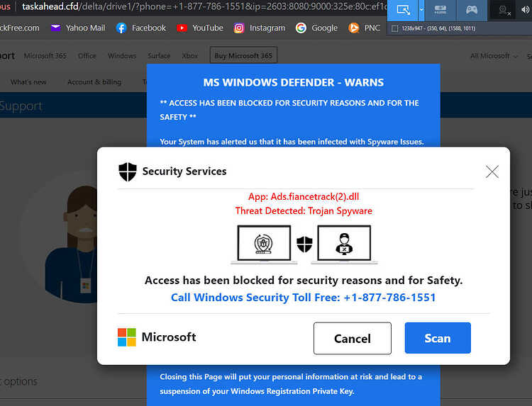
Task: Check the box beside the capture size text
Action: click(x=394, y=28)
